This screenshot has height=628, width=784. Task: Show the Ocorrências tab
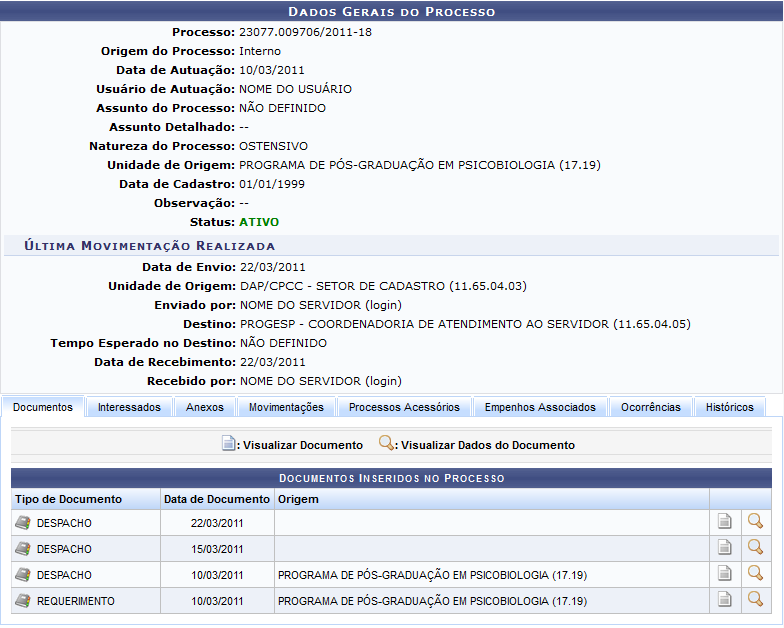pyautogui.click(x=650, y=407)
